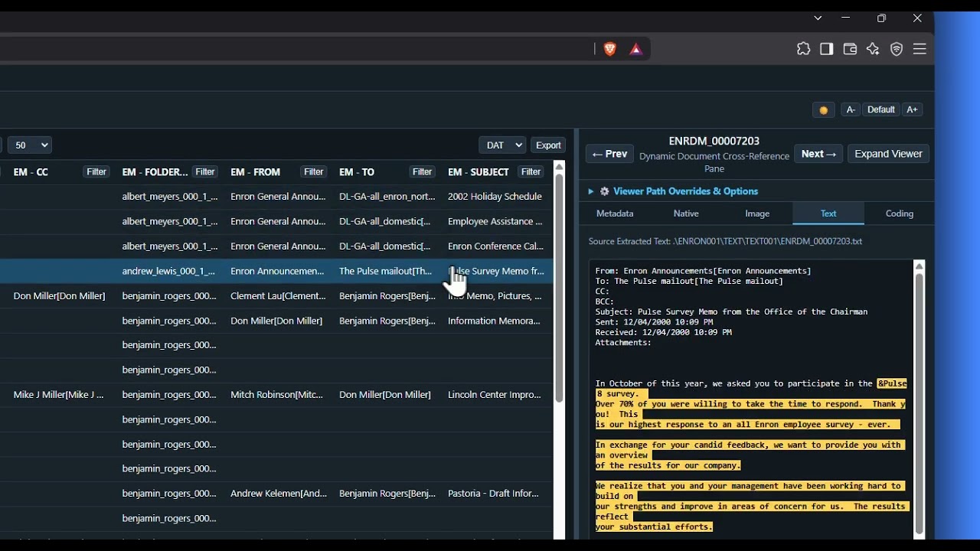Image resolution: width=980 pixels, height=551 pixels.
Task: Select the Pastoria - Draft Infor... row
Action: coord(276,494)
